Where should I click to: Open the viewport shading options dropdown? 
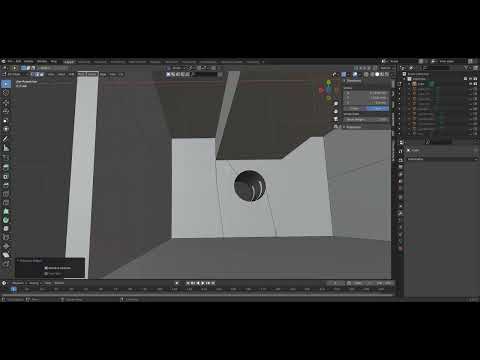391,74
